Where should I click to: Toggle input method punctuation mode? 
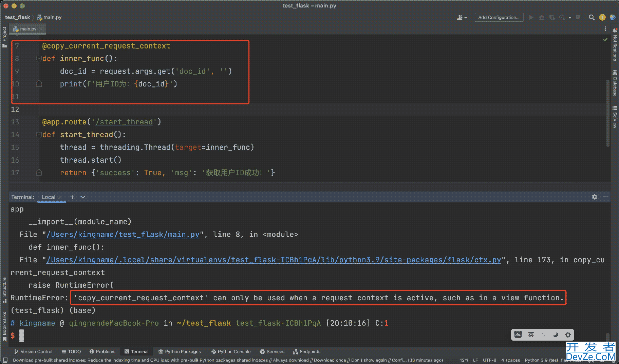[x=543, y=335]
